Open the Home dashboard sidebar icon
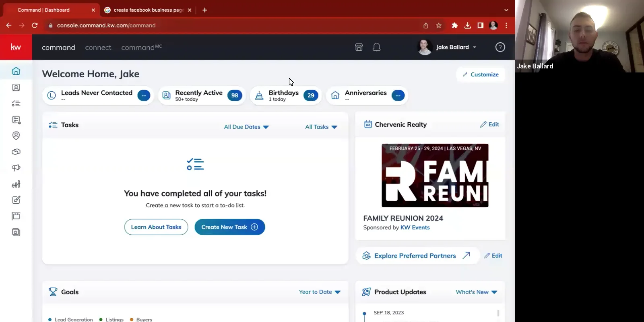 coord(16,71)
